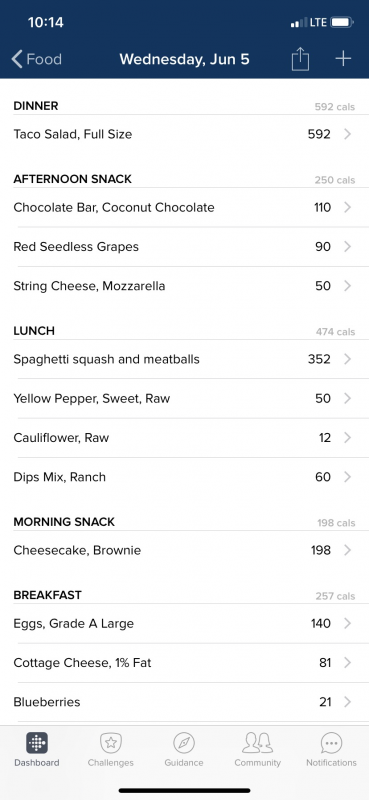The width and height of the screenshot is (369, 800).
Task: Tap the share icon in header
Action: [300, 59]
